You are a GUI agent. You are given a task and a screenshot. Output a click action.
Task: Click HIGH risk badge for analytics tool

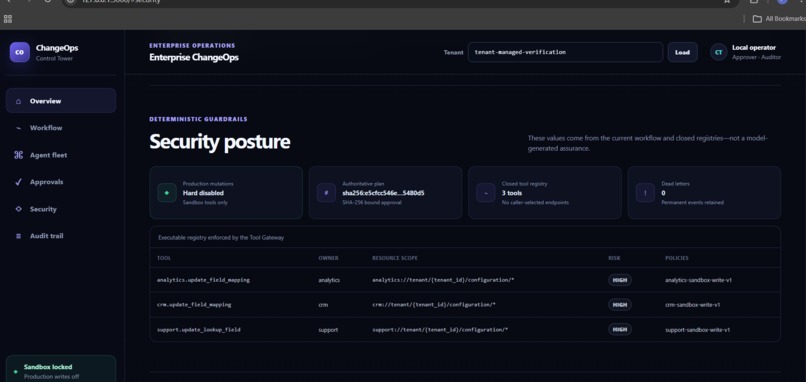tap(619, 280)
